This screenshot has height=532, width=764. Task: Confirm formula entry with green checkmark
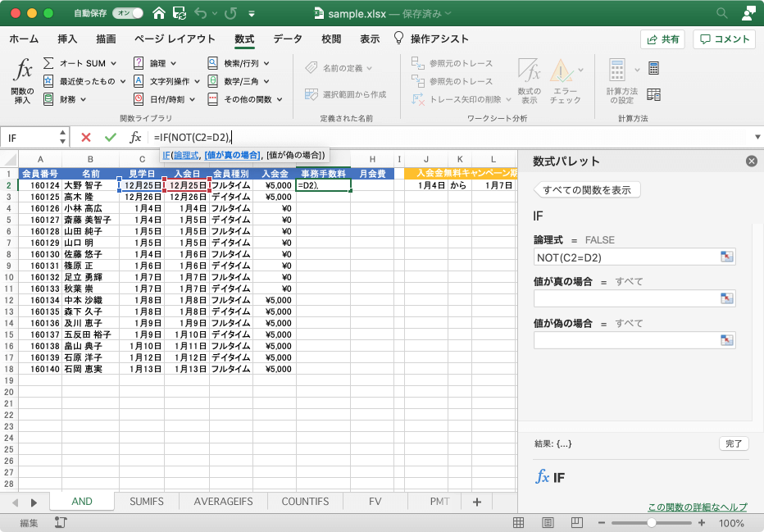111,138
